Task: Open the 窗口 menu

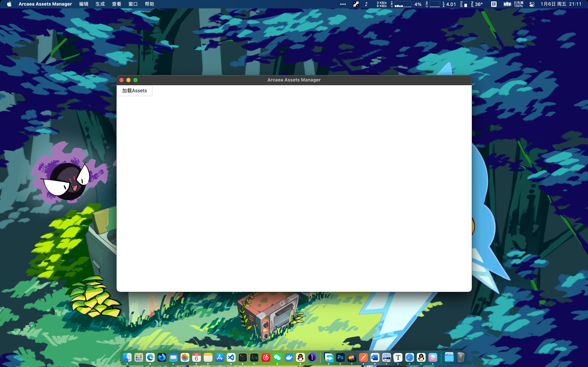Action: tap(133, 4)
